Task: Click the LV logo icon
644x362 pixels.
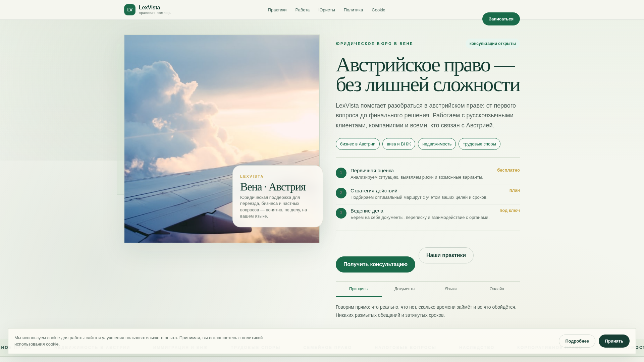Action: [130, 10]
